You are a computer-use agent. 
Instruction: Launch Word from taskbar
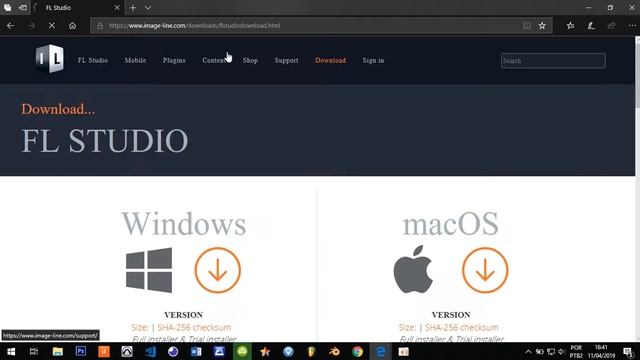196,351
